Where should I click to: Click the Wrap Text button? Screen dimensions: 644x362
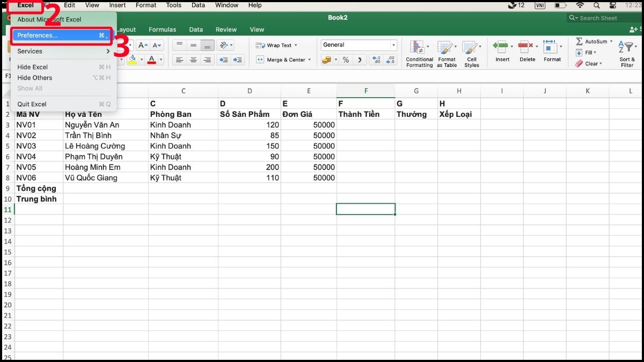274,46
